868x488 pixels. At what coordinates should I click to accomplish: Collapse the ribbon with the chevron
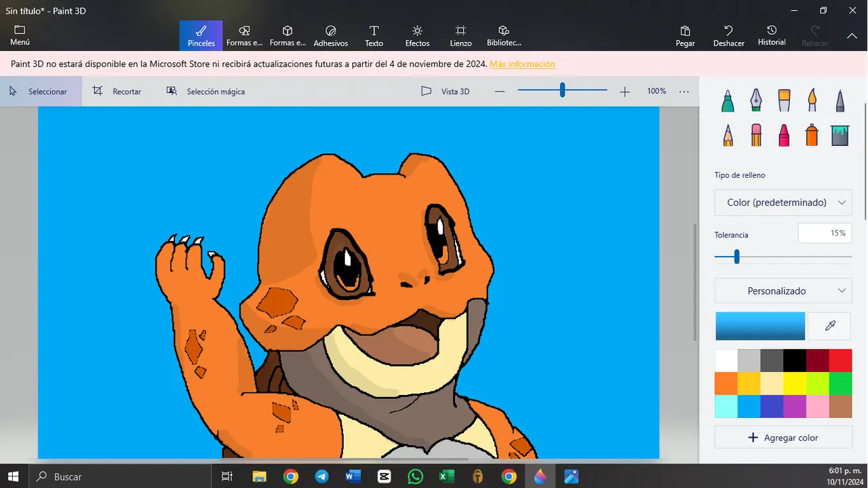852,35
